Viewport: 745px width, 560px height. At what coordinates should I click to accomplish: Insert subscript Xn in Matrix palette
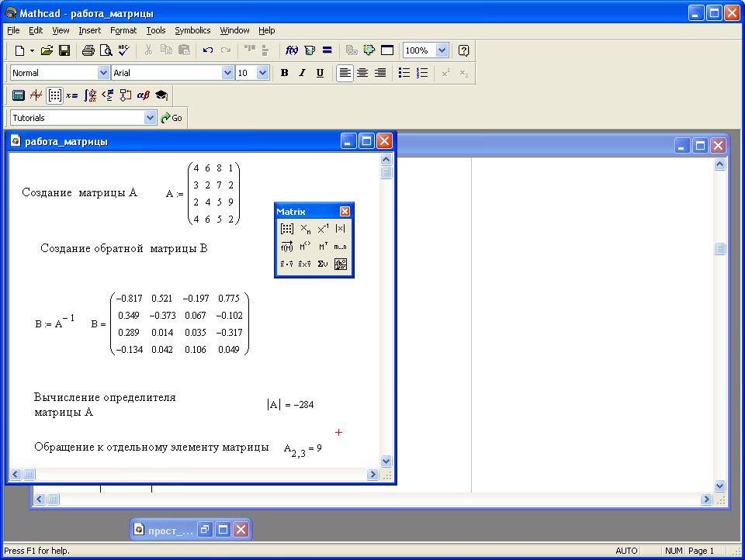click(305, 229)
